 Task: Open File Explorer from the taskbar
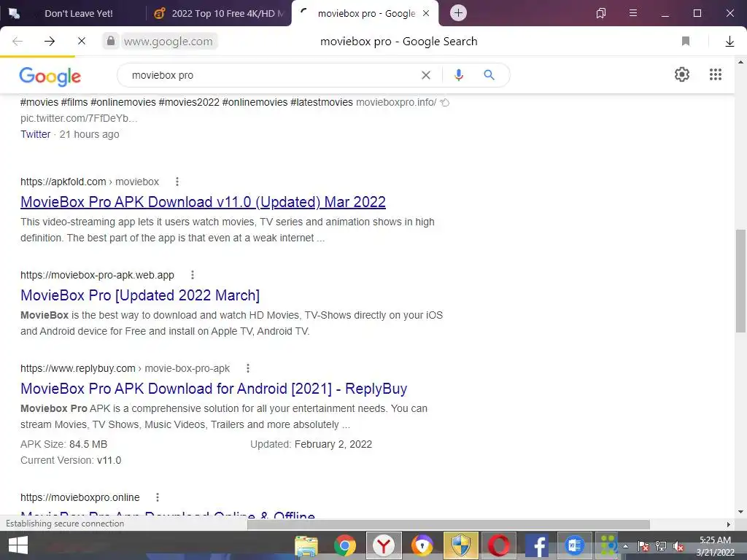(x=306, y=545)
